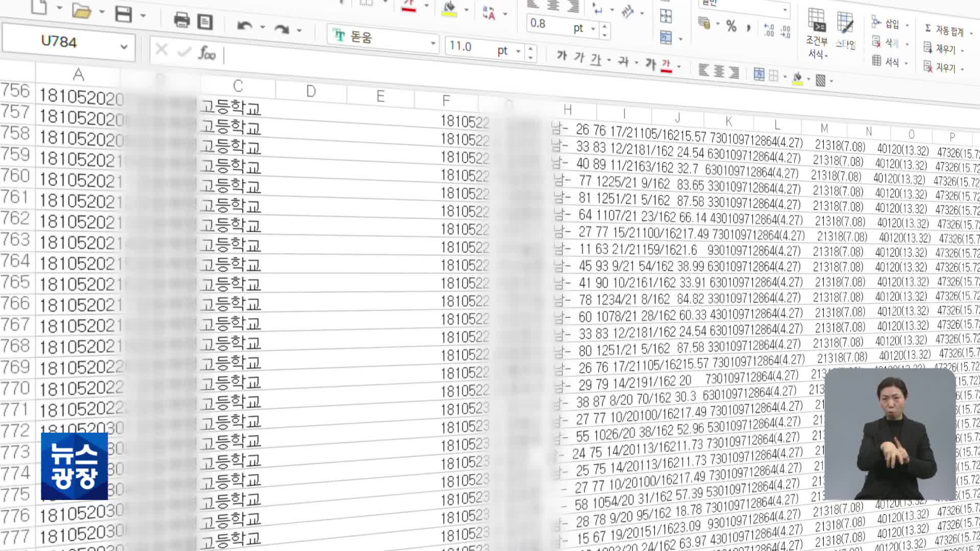980x551 pixels.
Task: Toggle right alignment in the lower toolbar
Action: pyautogui.click(x=734, y=72)
